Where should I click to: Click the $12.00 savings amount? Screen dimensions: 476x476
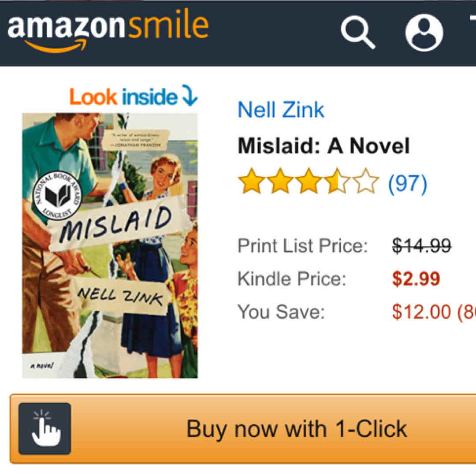coord(421,312)
